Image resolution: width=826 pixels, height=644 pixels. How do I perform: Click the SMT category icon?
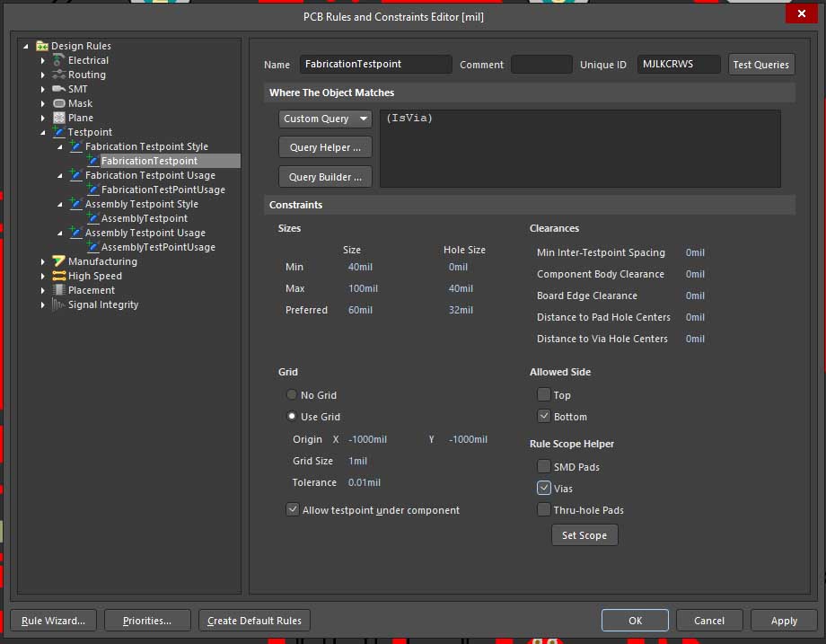click(x=59, y=89)
